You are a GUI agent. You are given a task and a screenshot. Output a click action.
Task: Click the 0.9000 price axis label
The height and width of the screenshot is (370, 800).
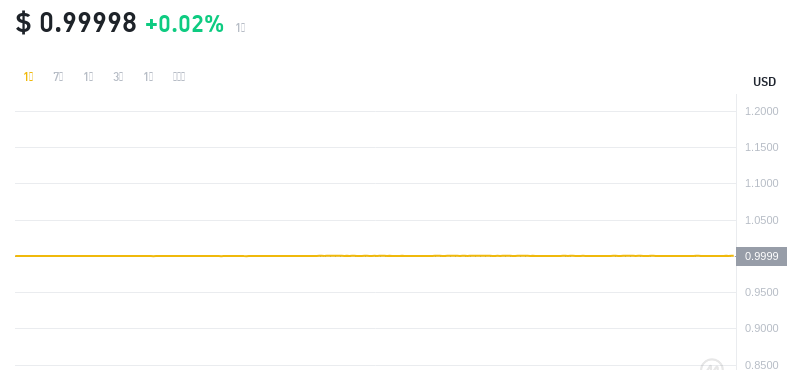(x=762, y=328)
